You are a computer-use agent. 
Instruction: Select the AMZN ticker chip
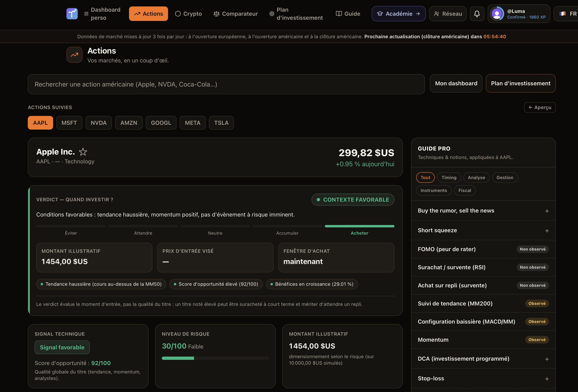click(129, 123)
